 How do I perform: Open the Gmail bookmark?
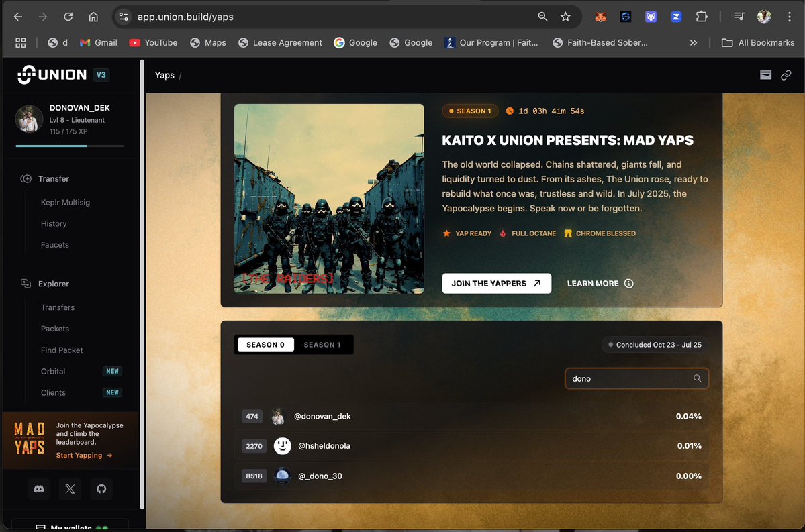coord(99,42)
